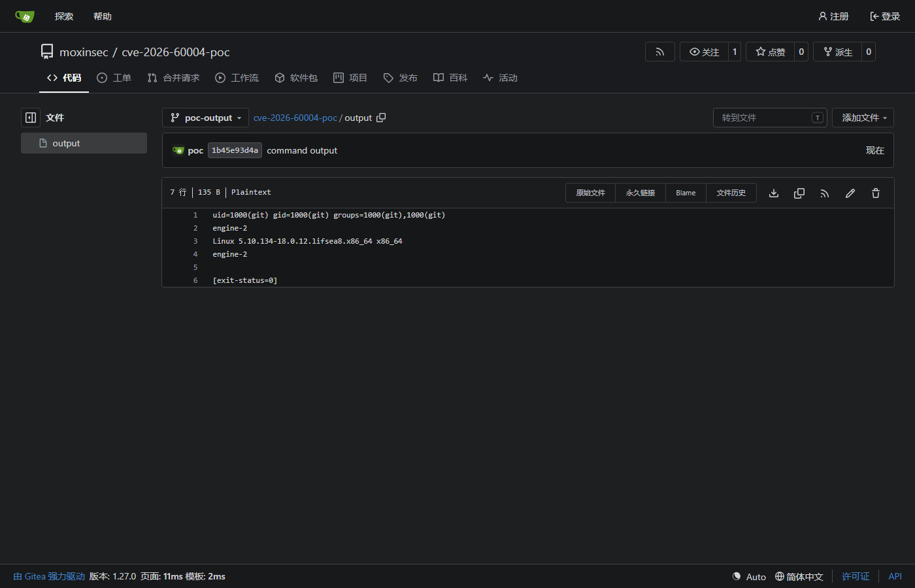Open the Blame view
Image resolution: width=915 pixels, height=588 pixels.
[686, 193]
